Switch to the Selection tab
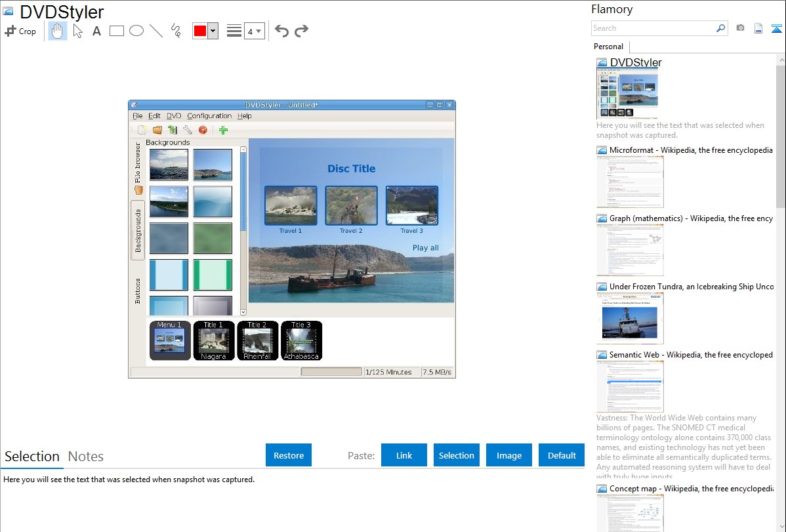786x532 pixels. click(x=32, y=457)
